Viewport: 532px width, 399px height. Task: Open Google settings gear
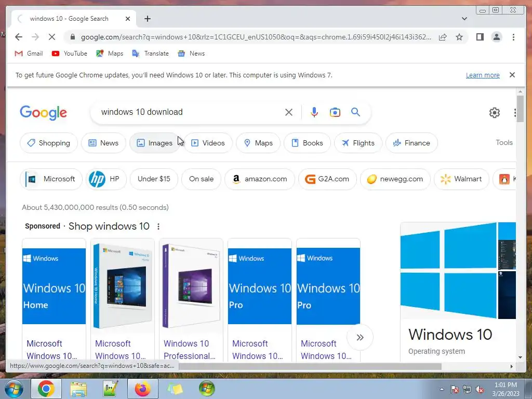tap(495, 113)
